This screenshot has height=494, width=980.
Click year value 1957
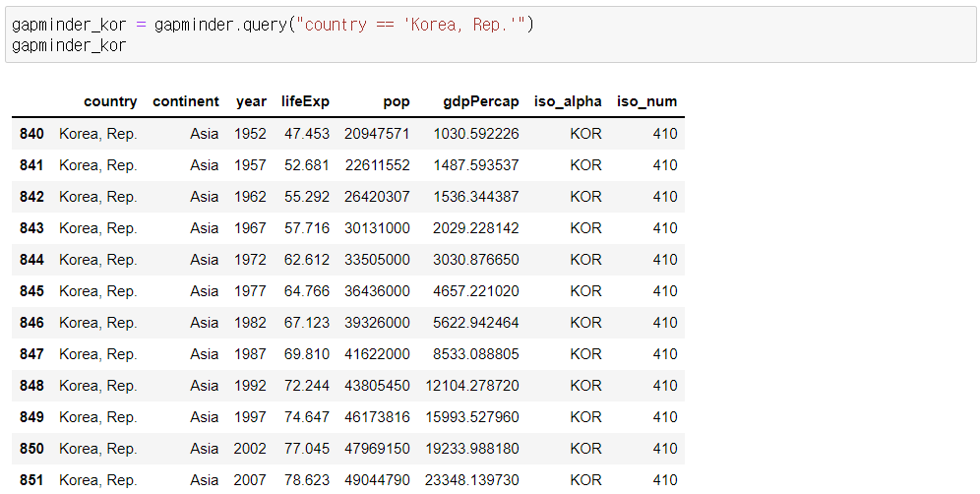coord(251,165)
